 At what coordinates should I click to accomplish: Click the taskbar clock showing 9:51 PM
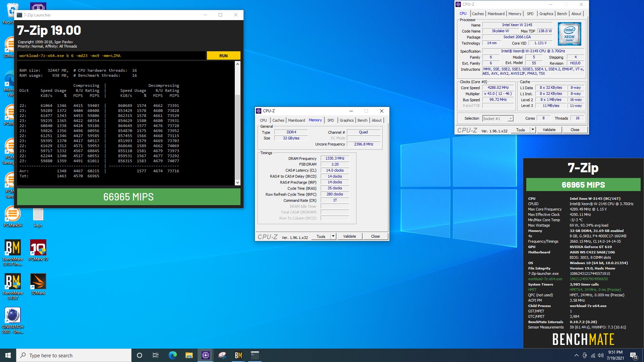pyautogui.click(x=615, y=355)
